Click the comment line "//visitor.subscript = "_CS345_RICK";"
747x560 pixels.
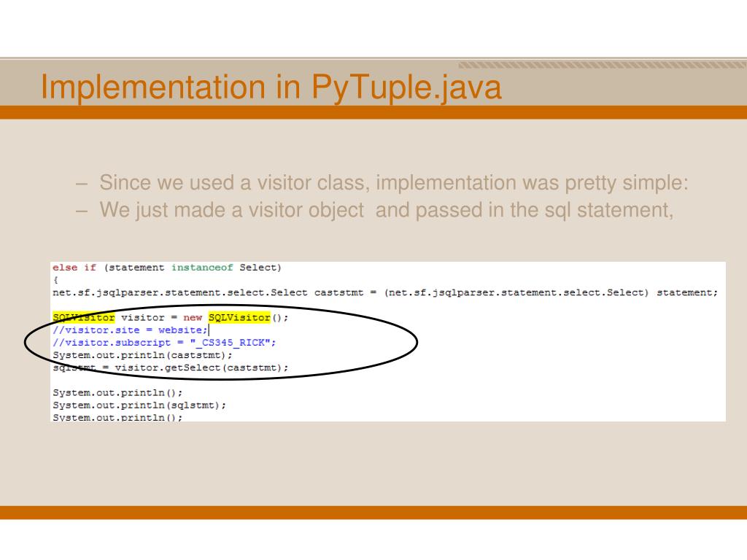click(x=164, y=343)
